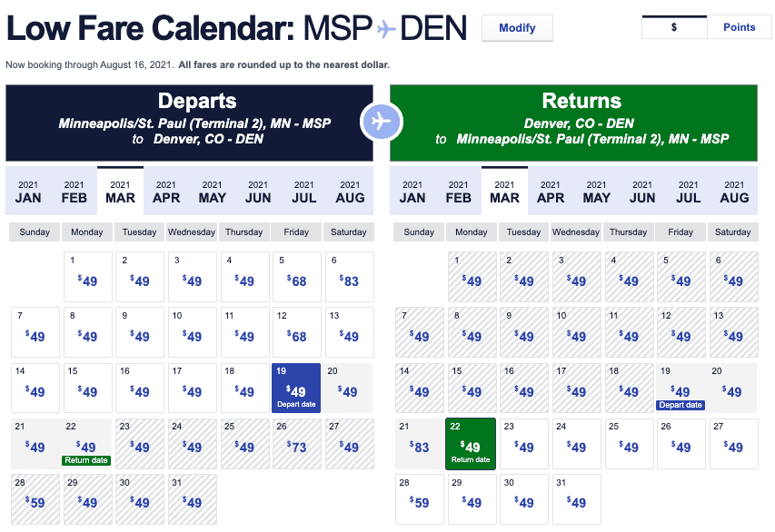Choose the $68 departure fare on March 5
Viewport: 775px width, 532px height.
point(296,278)
